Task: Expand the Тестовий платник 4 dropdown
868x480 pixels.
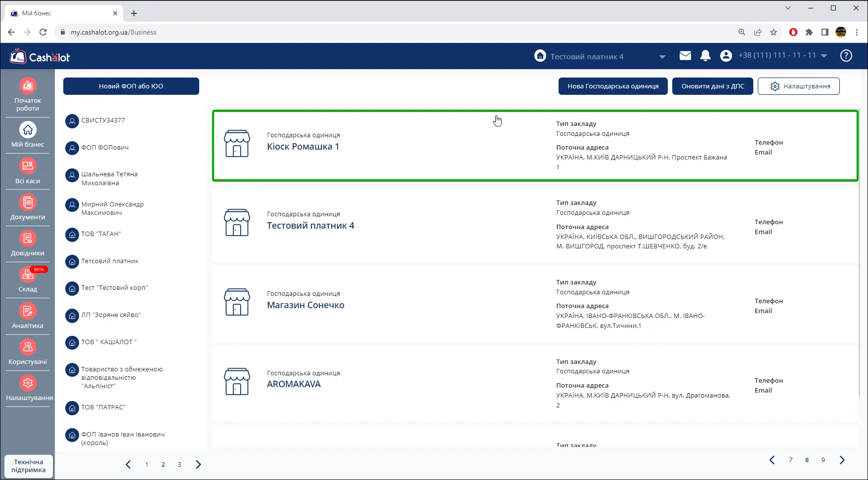Action: coord(662,57)
